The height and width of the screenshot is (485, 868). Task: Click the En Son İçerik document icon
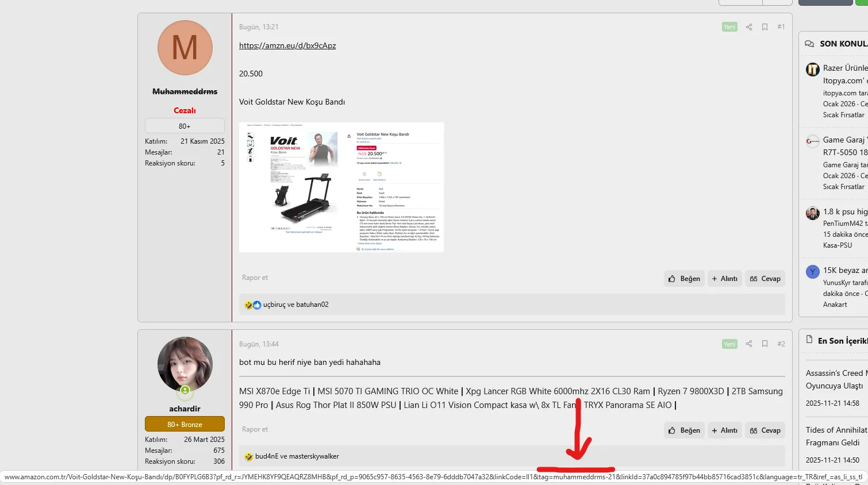(809, 340)
